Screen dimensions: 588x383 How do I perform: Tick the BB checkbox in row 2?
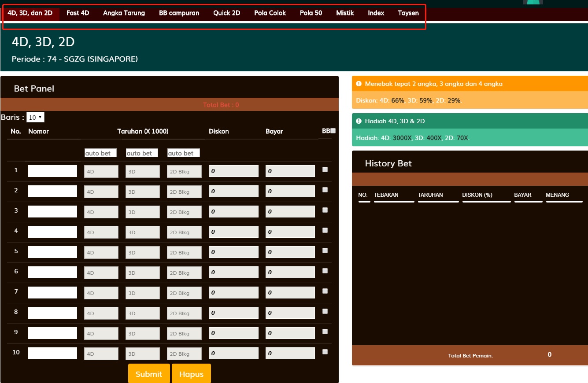coord(325,190)
